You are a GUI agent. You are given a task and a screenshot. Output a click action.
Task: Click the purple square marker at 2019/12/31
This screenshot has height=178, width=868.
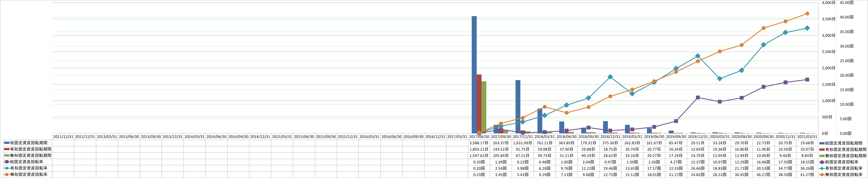pos(697,97)
